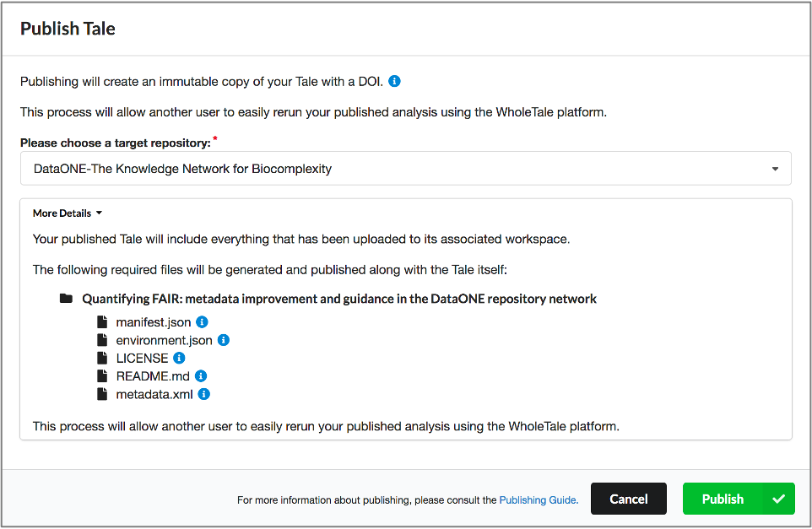Click info icon beside metadata.xml

[x=204, y=394]
